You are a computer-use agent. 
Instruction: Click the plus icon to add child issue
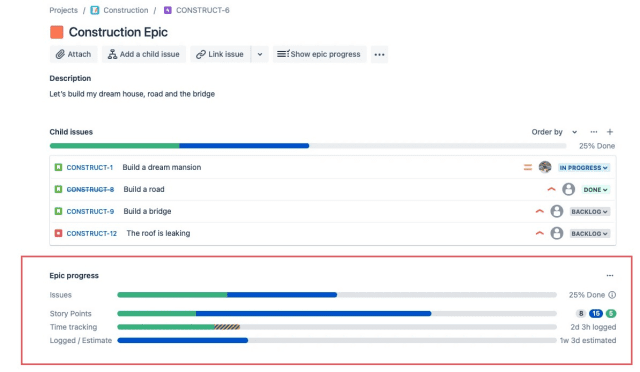[610, 132]
